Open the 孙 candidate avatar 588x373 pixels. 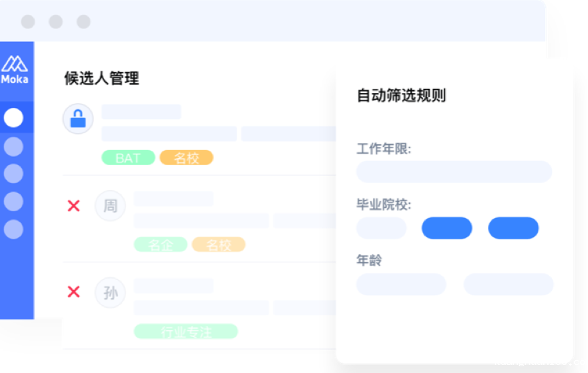(110, 293)
